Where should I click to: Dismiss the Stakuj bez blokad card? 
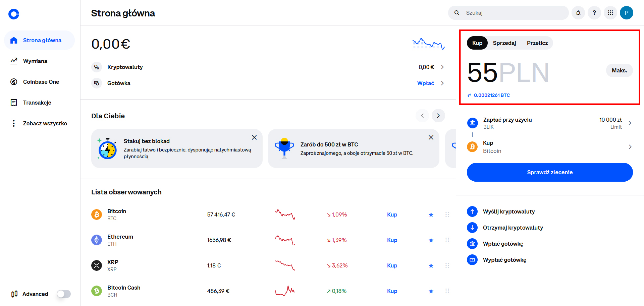point(254,137)
